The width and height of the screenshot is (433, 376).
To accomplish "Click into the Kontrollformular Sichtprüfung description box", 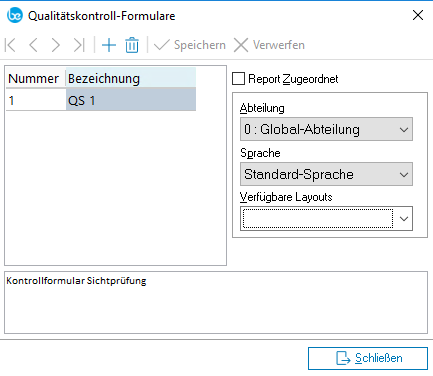I will pos(216,302).
